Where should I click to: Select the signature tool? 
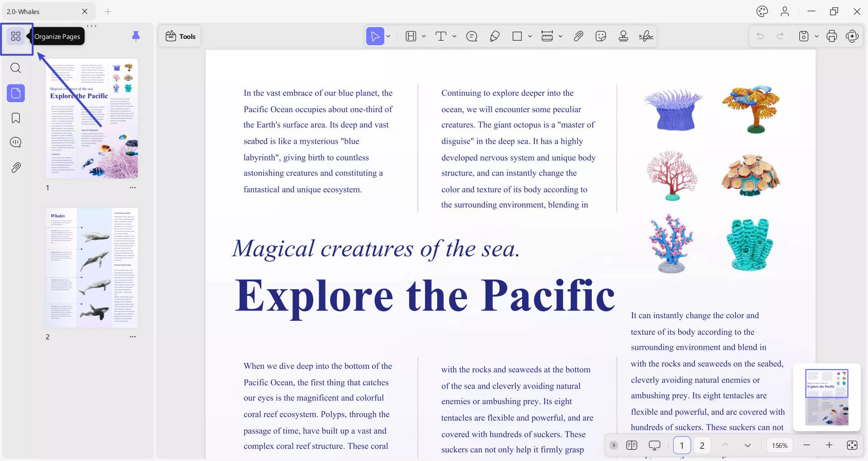point(646,36)
